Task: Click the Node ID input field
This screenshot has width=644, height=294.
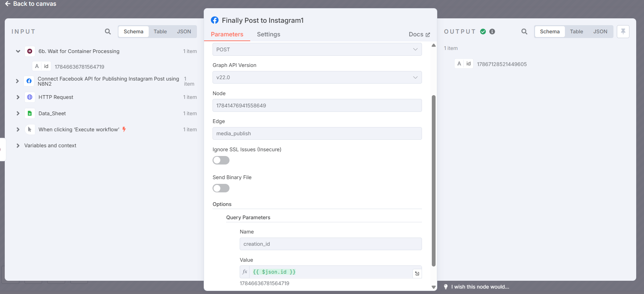Action: coord(317,105)
